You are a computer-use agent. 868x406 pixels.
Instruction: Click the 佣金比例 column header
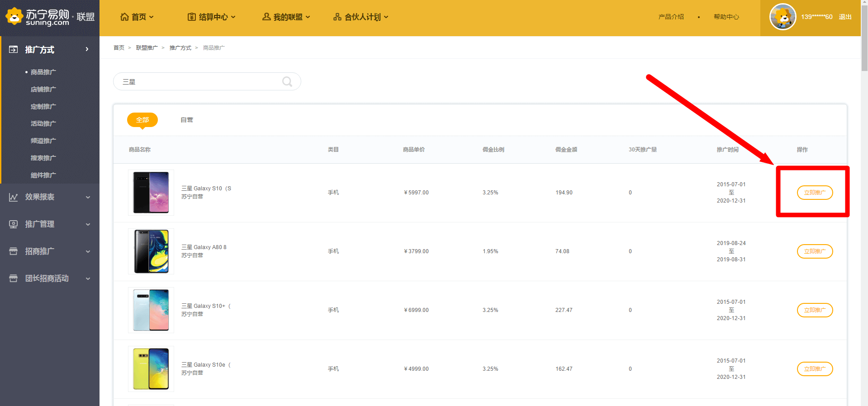click(x=493, y=150)
